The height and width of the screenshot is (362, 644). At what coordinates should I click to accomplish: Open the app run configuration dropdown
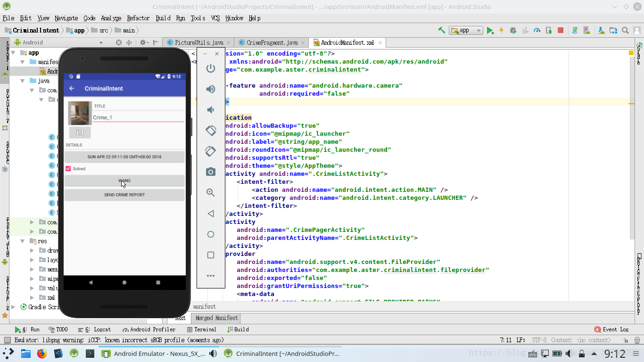click(x=466, y=30)
